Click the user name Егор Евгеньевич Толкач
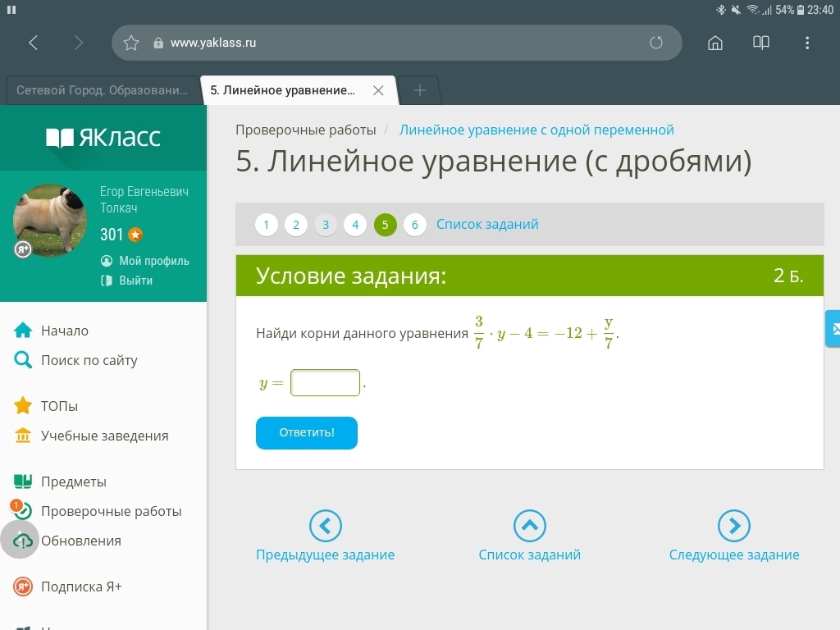 (144, 199)
